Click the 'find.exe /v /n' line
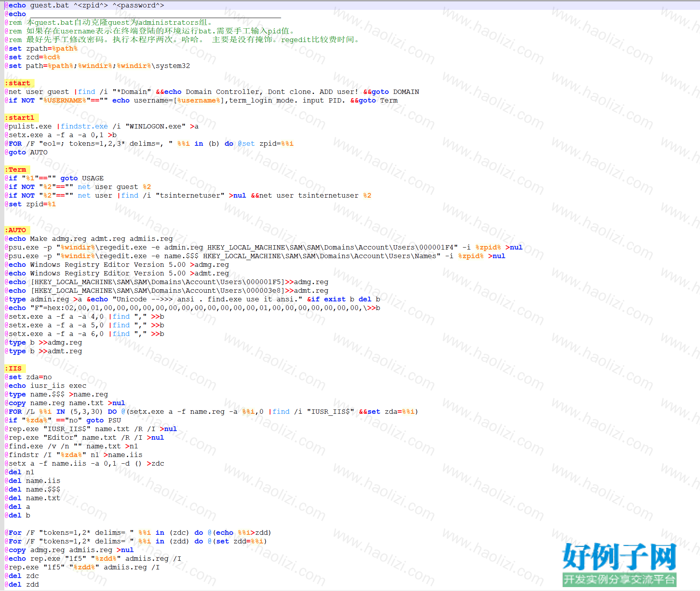This screenshot has height=591, width=700. [71, 446]
